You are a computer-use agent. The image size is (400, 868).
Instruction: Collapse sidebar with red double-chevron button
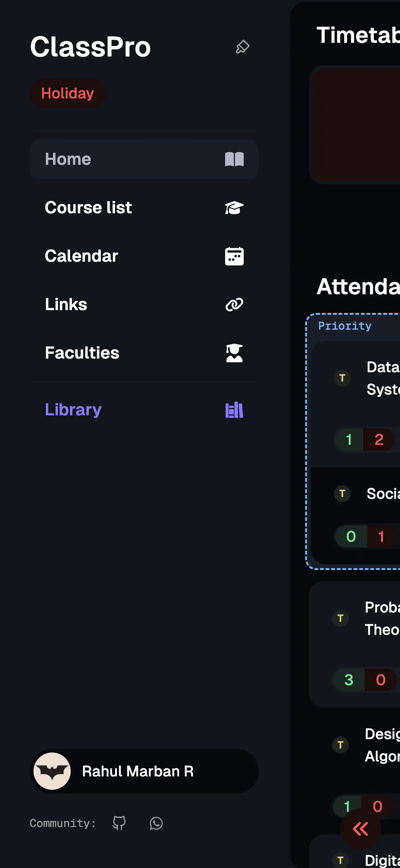tap(360, 829)
